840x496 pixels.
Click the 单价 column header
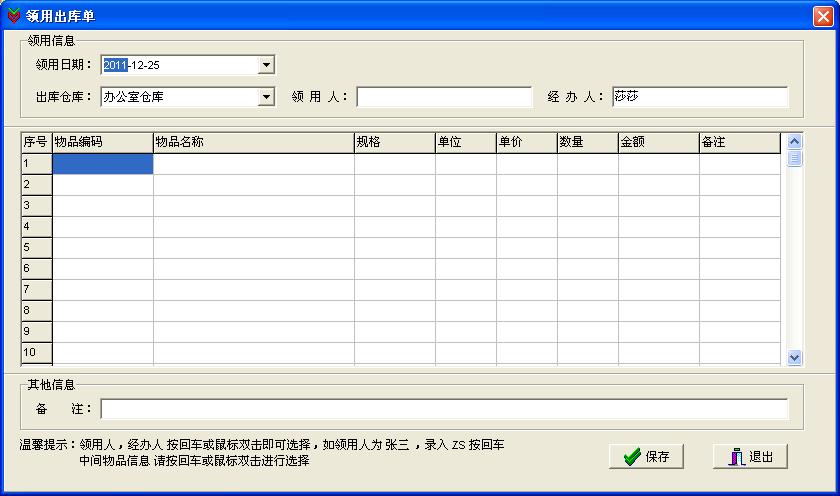527,142
